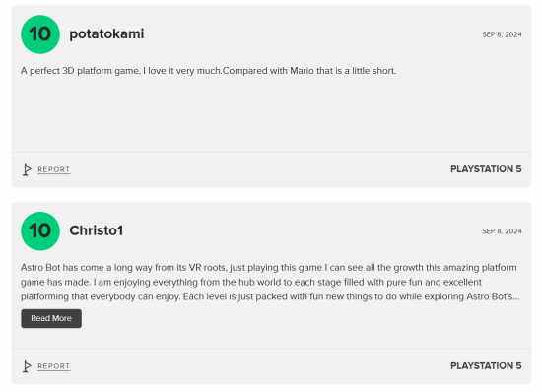
Task: Select PLAYSTATION 5 label on Christo1's review
Action: point(486,365)
